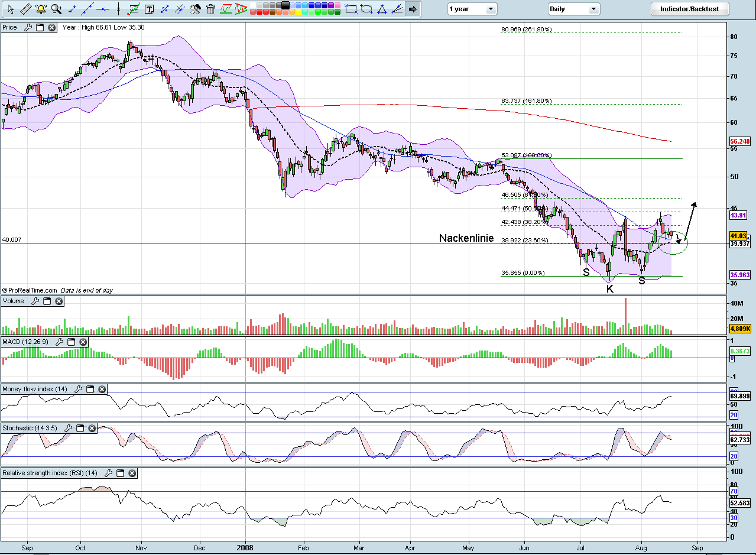Select the parallel line tool
The width and height of the screenshot is (756, 555).
point(180,9)
